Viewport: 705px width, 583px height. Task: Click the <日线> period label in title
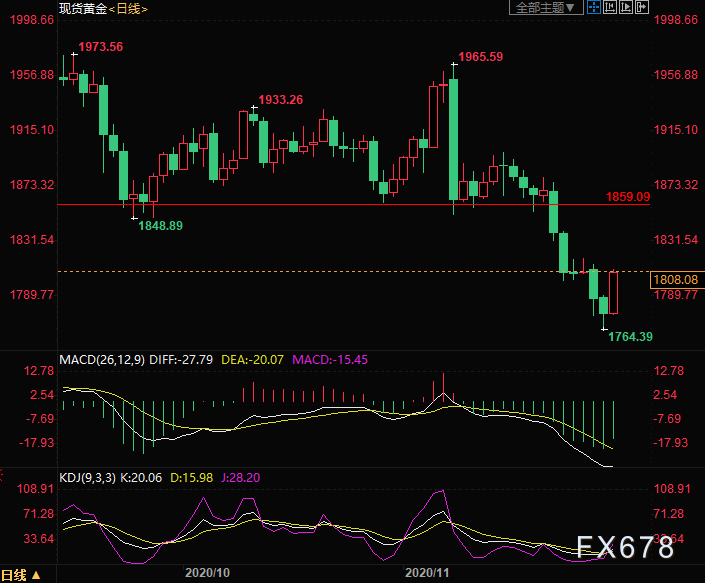click(128, 9)
